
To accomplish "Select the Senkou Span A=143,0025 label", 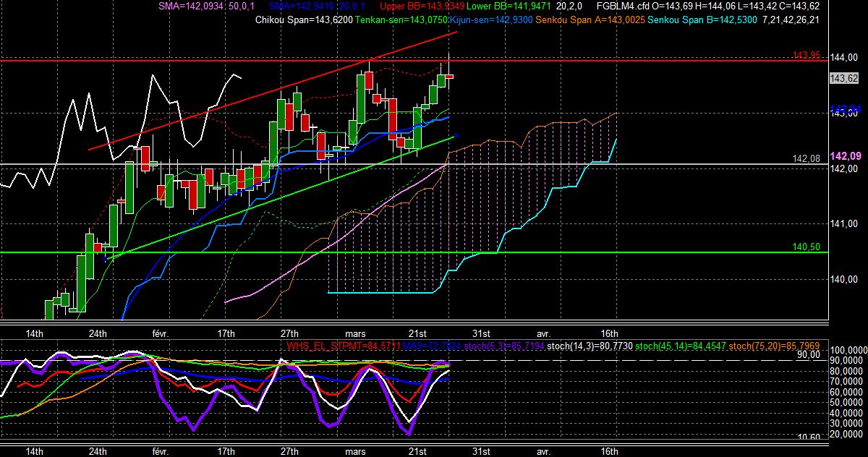I will click(590, 20).
